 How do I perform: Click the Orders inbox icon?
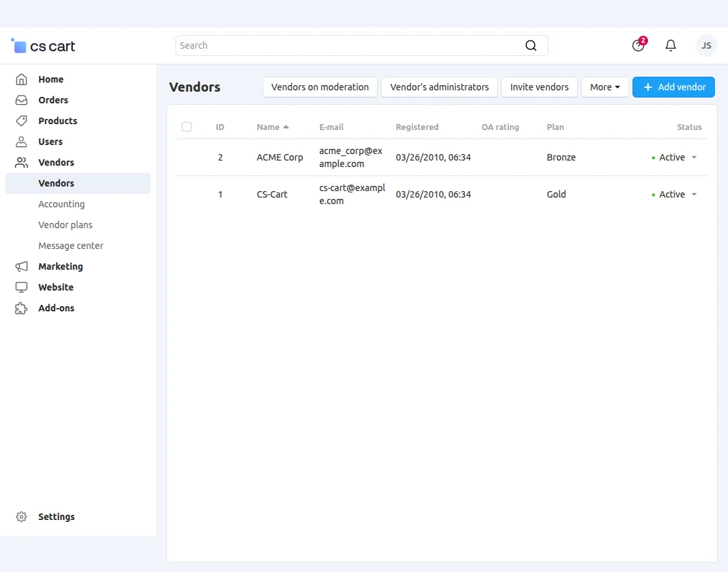point(21,100)
